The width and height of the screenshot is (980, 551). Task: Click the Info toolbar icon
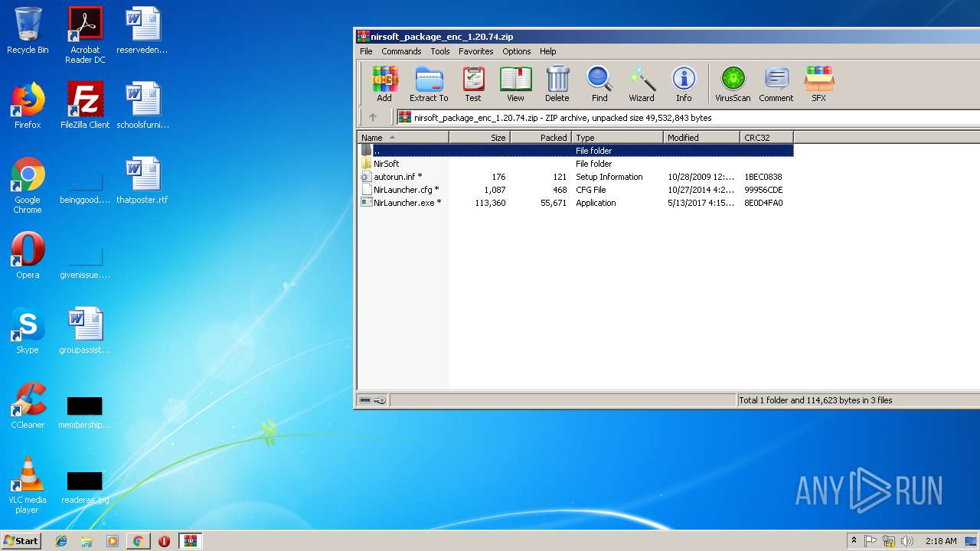[x=684, y=84]
